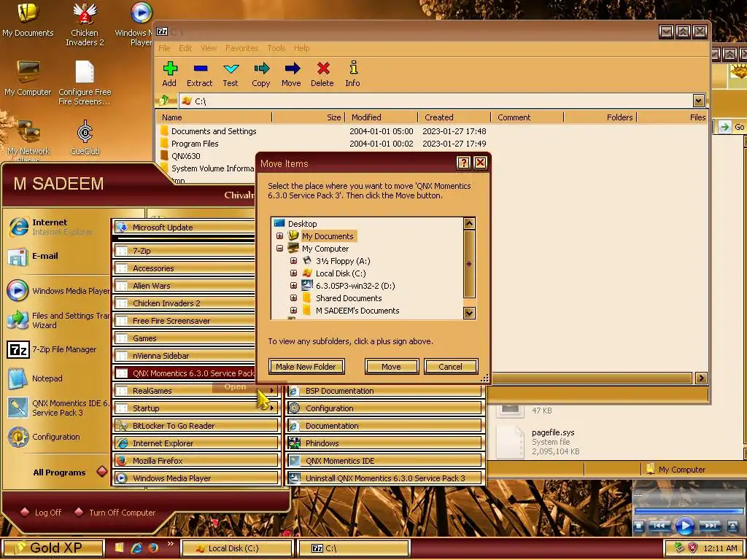Click the folder tree vertical scrollbar thumb
The height and width of the screenshot is (560, 747).
469,264
